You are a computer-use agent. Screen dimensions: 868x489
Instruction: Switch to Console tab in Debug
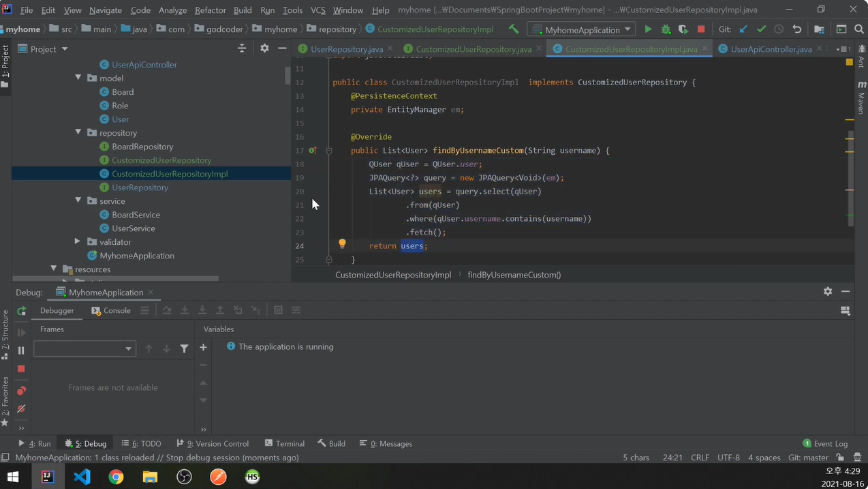coord(111,310)
